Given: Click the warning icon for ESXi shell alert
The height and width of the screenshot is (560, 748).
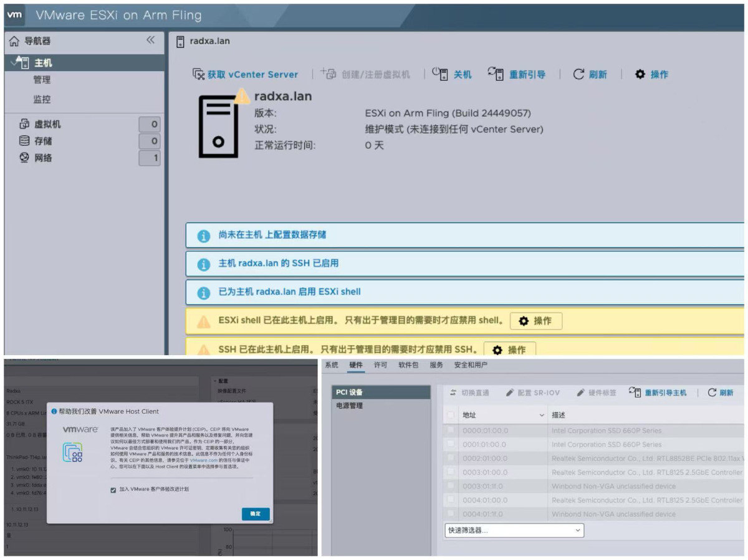Looking at the screenshot, I should 204,321.
